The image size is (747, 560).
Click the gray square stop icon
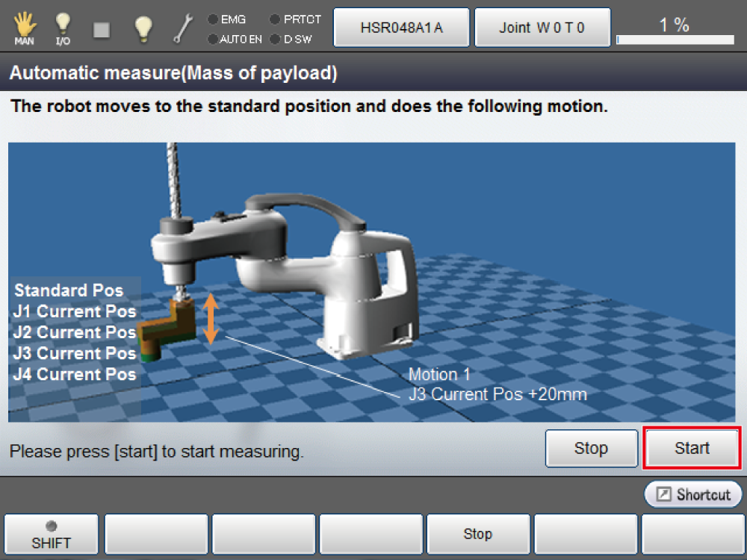pyautogui.click(x=102, y=28)
